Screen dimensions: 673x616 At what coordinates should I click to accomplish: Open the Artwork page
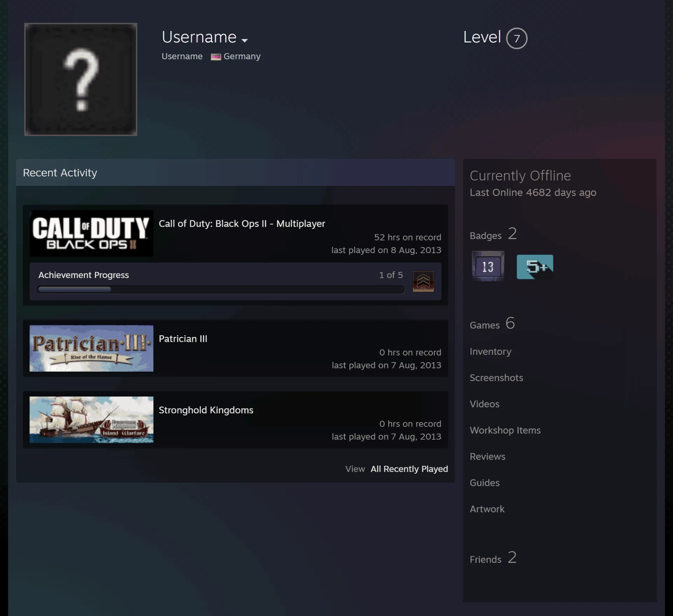pos(487,509)
